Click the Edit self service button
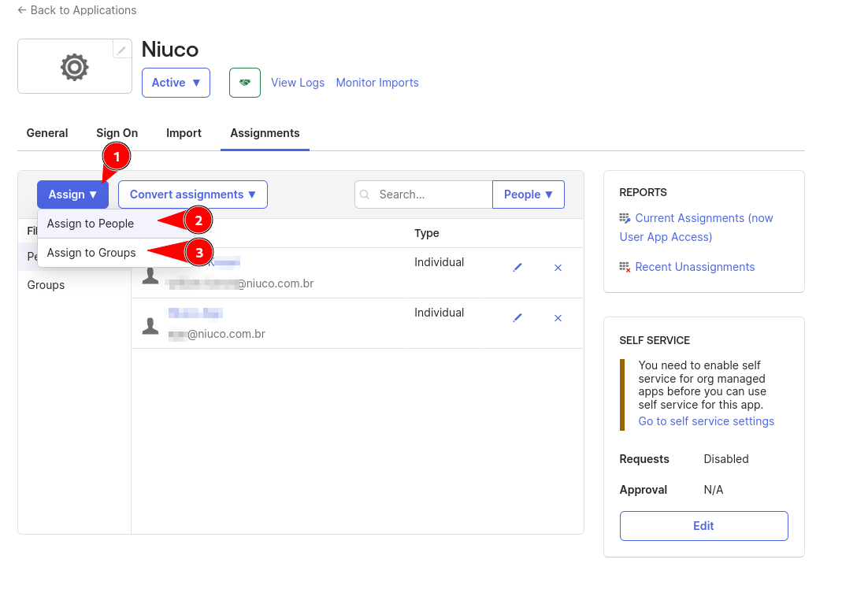Viewport: 868px width, 589px height. point(703,526)
